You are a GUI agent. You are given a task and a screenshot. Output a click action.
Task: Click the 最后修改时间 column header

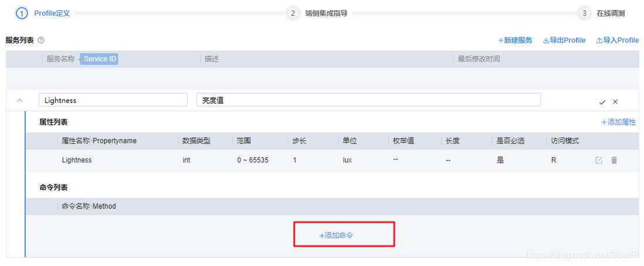479,59
